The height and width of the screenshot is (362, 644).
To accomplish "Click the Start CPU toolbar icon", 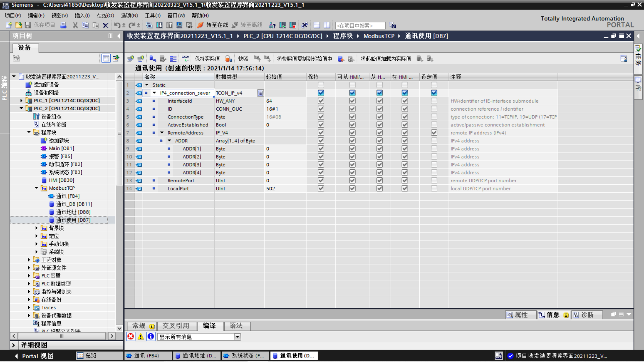I will [x=283, y=25].
